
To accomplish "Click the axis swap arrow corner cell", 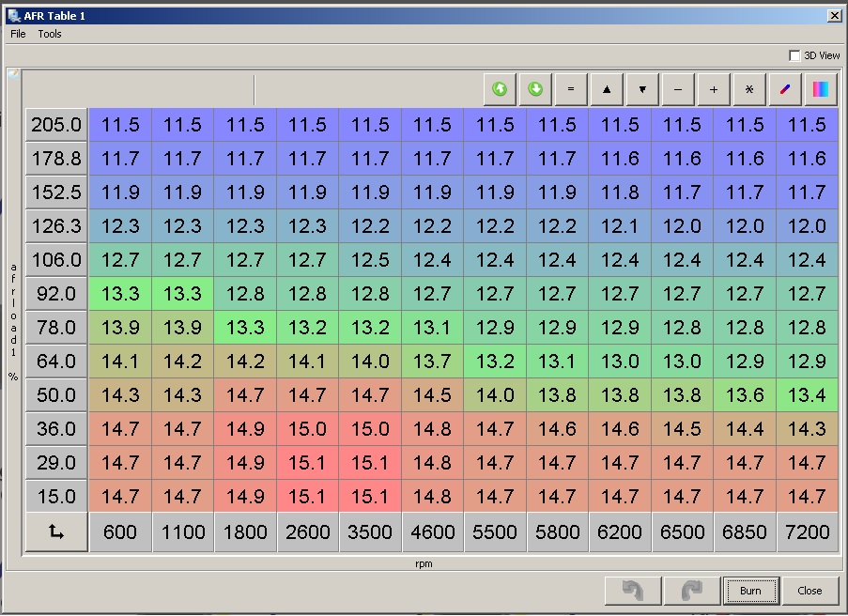I will coord(56,531).
